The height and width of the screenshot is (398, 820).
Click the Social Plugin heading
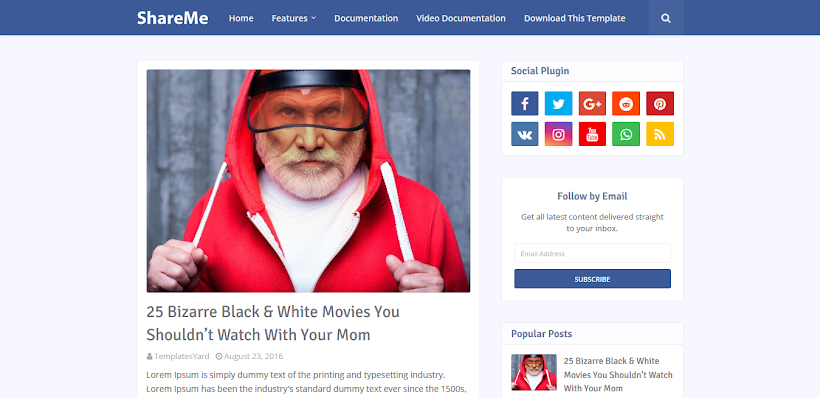540,71
